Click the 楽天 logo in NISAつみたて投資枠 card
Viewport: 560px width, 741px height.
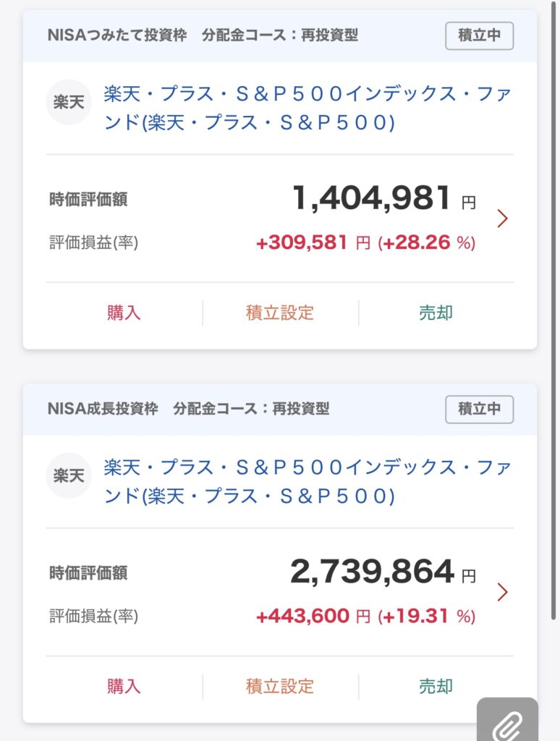pos(69,102)
